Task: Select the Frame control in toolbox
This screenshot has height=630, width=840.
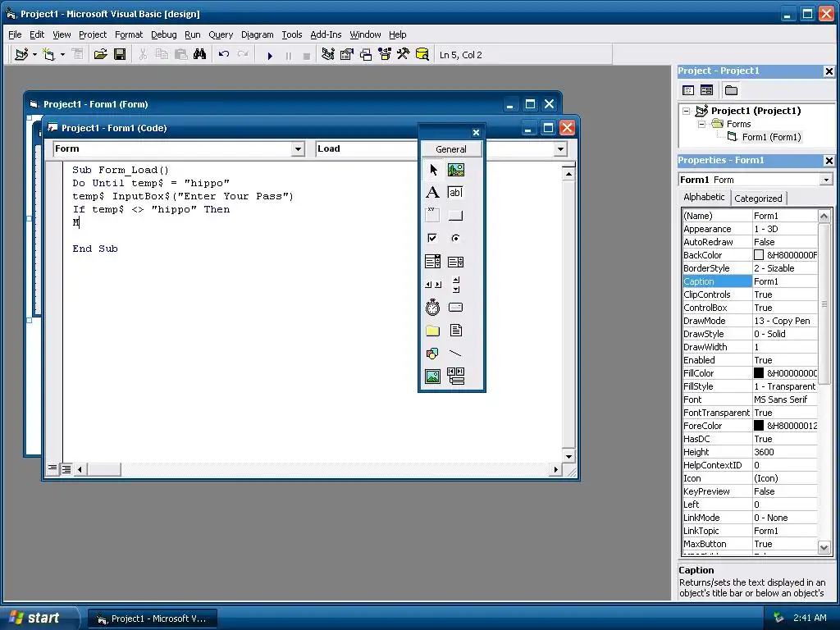Action: 433,216
